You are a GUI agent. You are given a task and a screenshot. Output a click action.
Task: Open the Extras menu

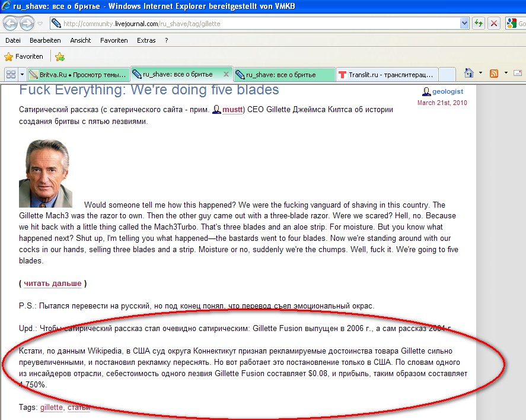click(x=146, y=40)
